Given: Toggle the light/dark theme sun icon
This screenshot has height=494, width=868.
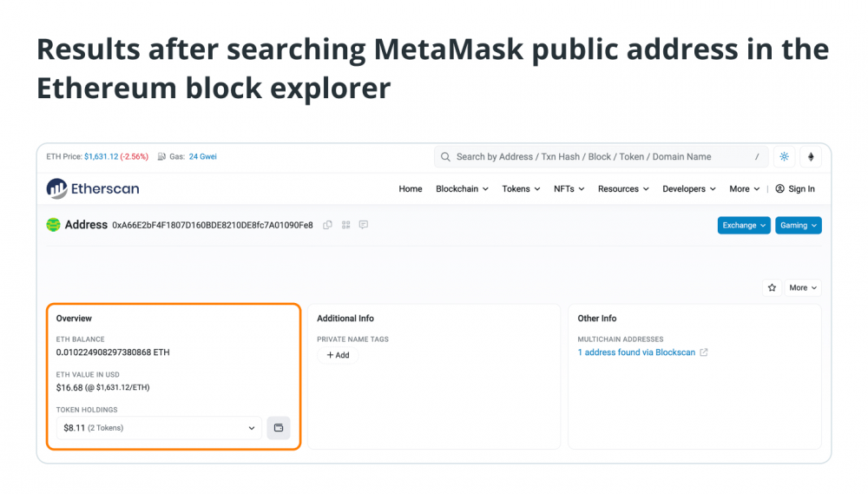Looking at the screenshot, I should tap(785, 157).
